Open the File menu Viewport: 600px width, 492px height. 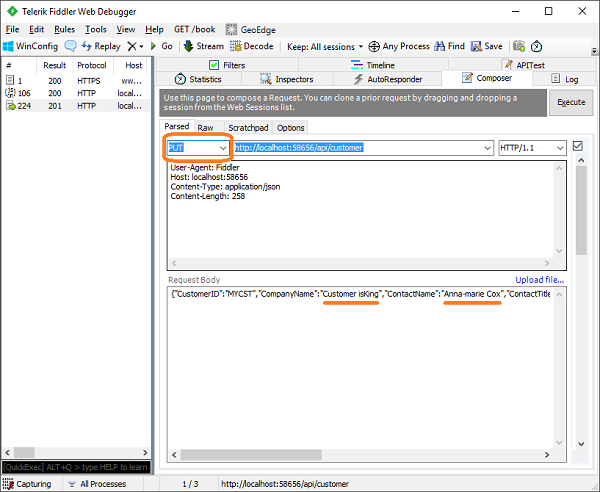click(x=12, y=29)
